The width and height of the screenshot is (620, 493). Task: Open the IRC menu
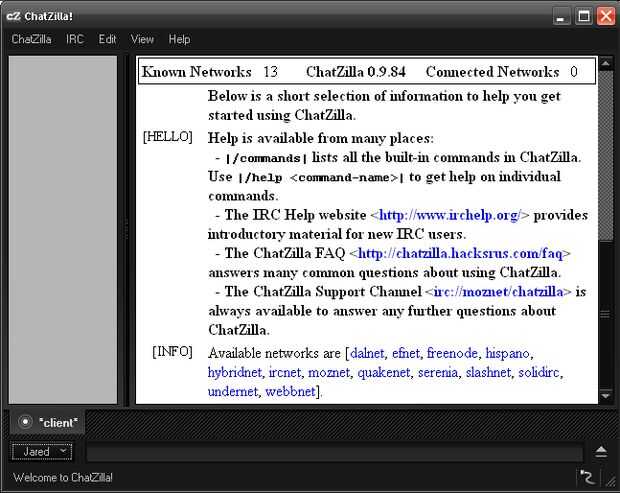(x=75, y=39)
